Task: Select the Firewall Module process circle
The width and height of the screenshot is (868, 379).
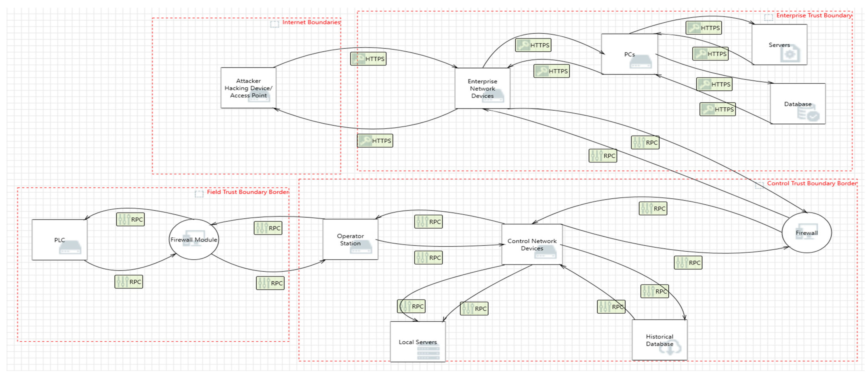Action: click(x=194, y=239)
